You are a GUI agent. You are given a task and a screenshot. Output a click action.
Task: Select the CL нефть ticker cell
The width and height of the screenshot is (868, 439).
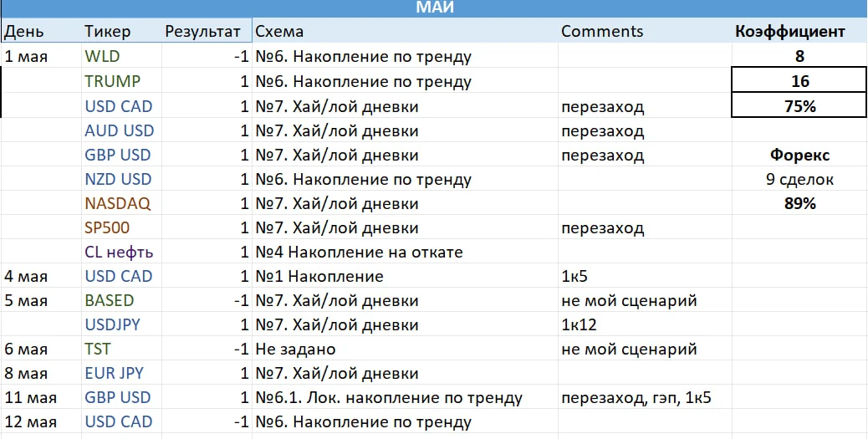point(121,252)
